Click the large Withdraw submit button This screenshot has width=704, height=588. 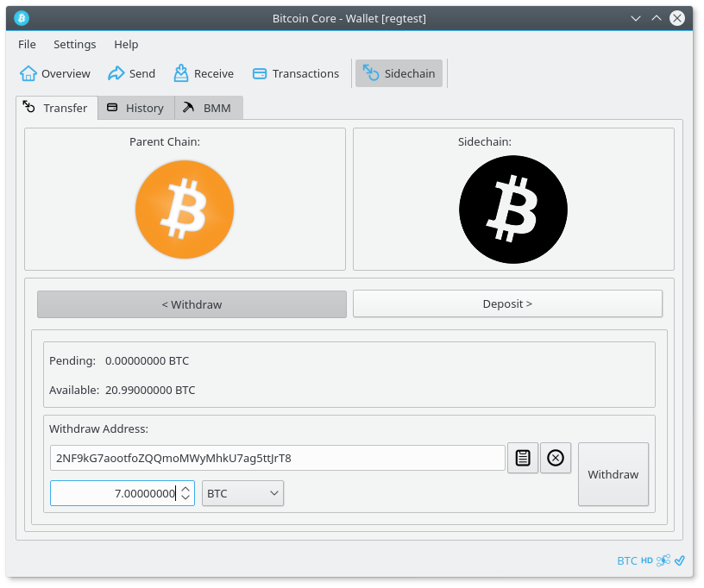click(x=613, y=474)
